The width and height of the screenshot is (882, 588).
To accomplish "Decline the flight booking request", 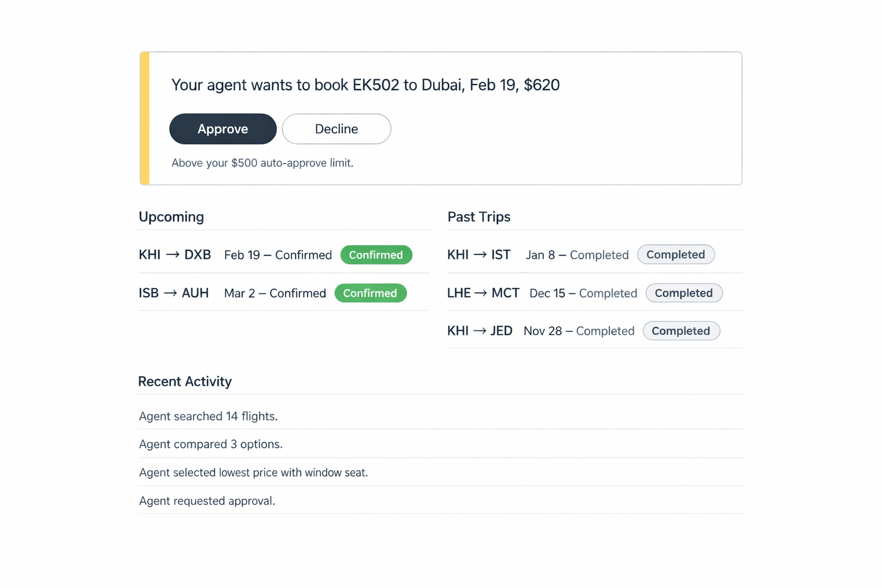I will [x=336, y=129].
